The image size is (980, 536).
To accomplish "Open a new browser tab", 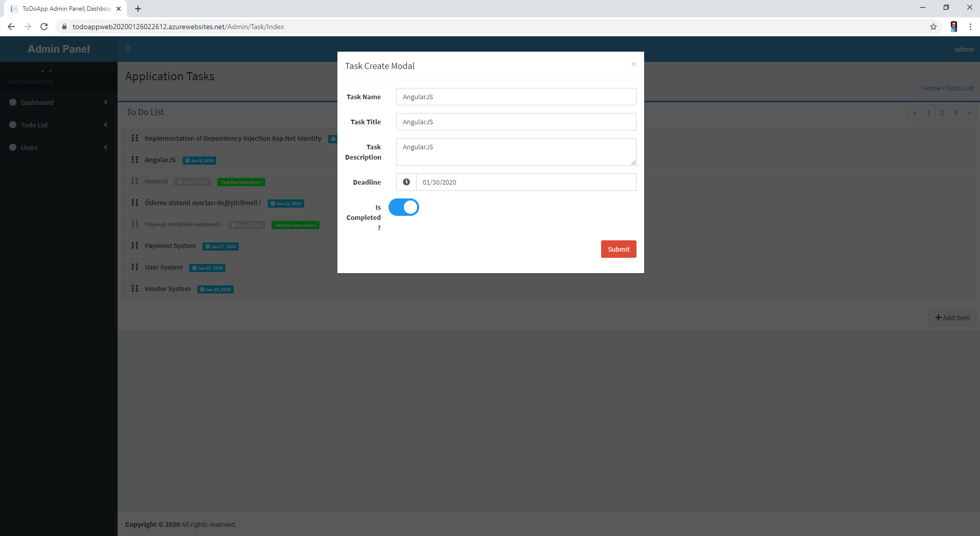I will click(x=138, y=9).
